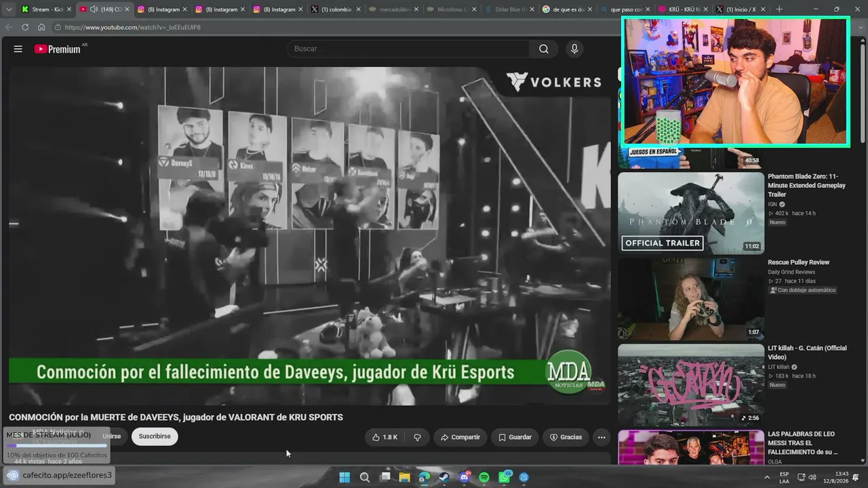Open 'LIT killah - G. Catán (Official Video)' title
Image resolution: width=868 pixels, height=488 pixels.
click(x=807, y=352)
